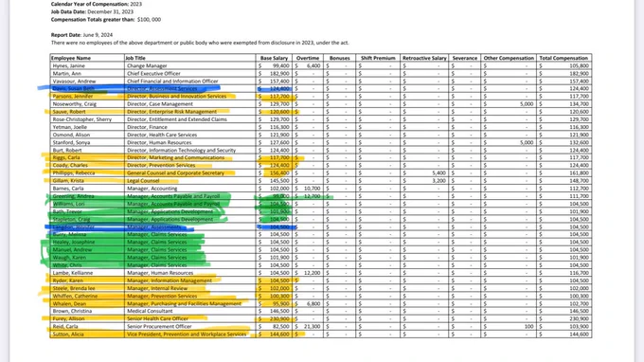Screen dimensions: 644x362
Task: Click the Total Compensation column header
Action: pyautogui.click(x=563, y=58)
